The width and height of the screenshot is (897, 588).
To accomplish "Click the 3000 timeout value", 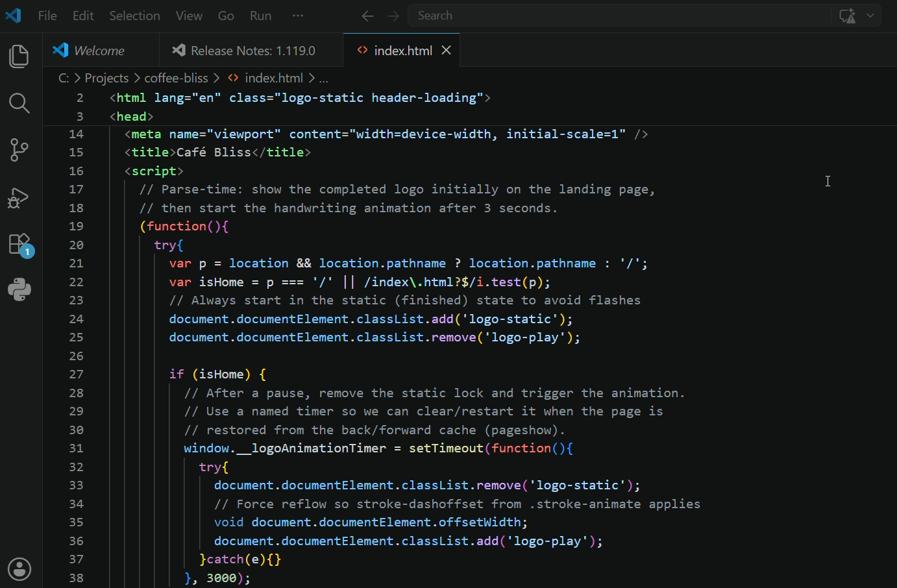I will point(221,578).
